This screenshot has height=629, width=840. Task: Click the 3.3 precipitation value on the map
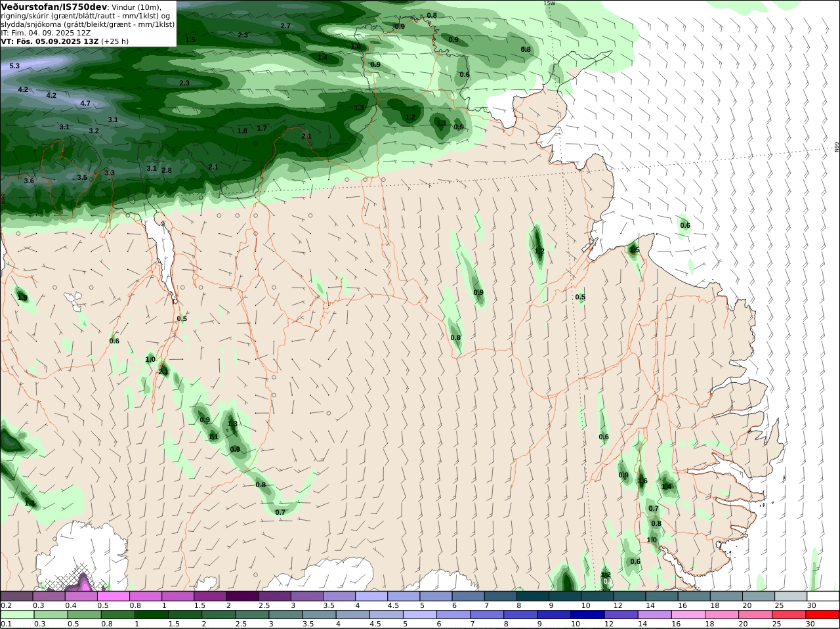coord(110,173)
